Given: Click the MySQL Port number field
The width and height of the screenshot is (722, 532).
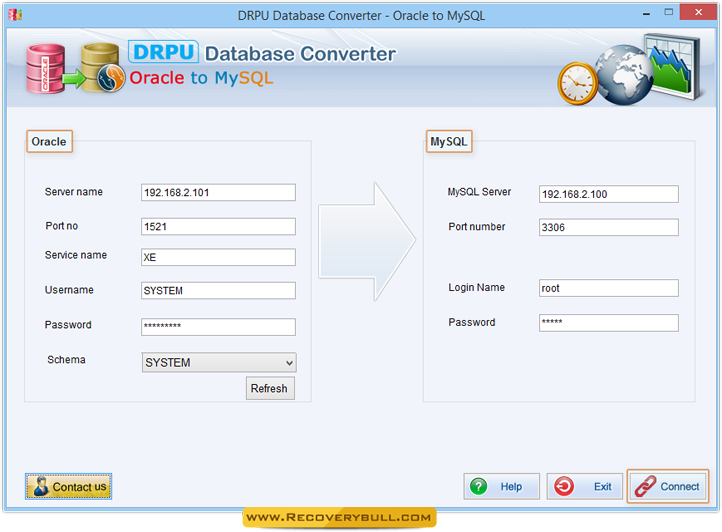Looking at the screenshot, I should [608, 227].
